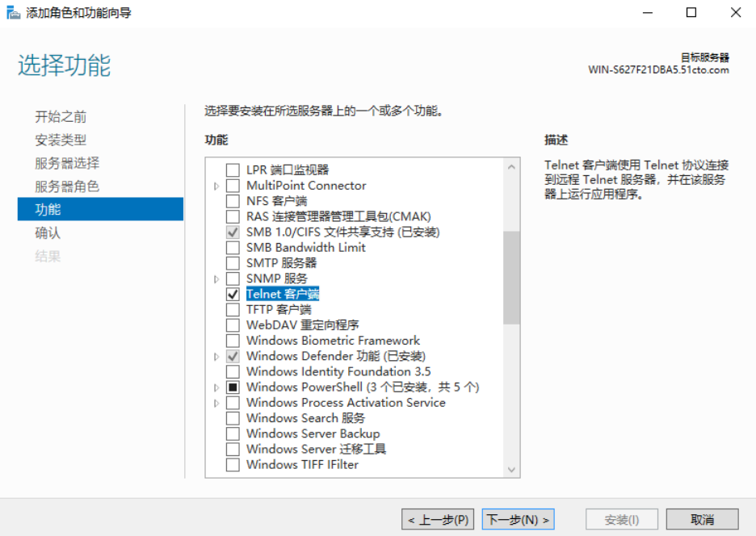The image size is (756, 536).
Task: Check the Windows Identity Foundation 3.5 checkbox
Action: (x=233, y=371)
